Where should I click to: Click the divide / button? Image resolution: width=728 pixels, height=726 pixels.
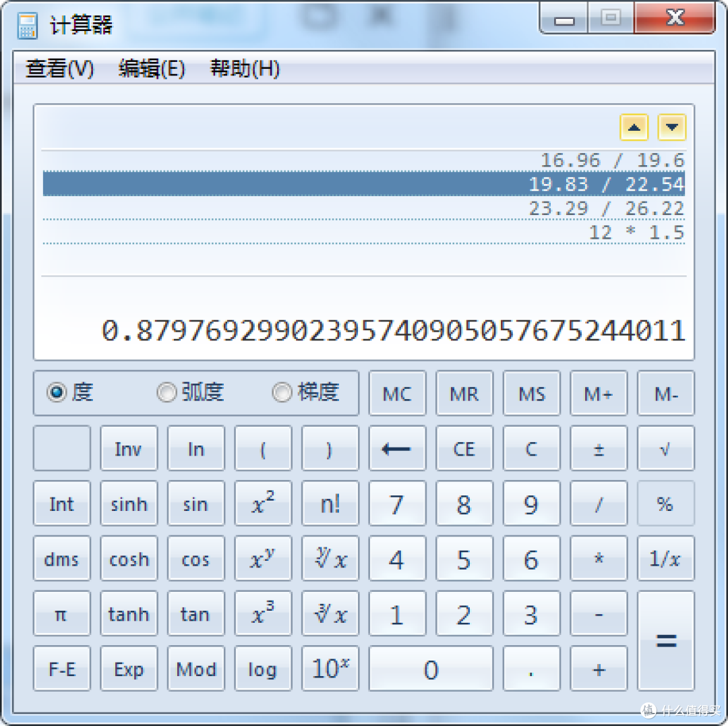point(599,504)
